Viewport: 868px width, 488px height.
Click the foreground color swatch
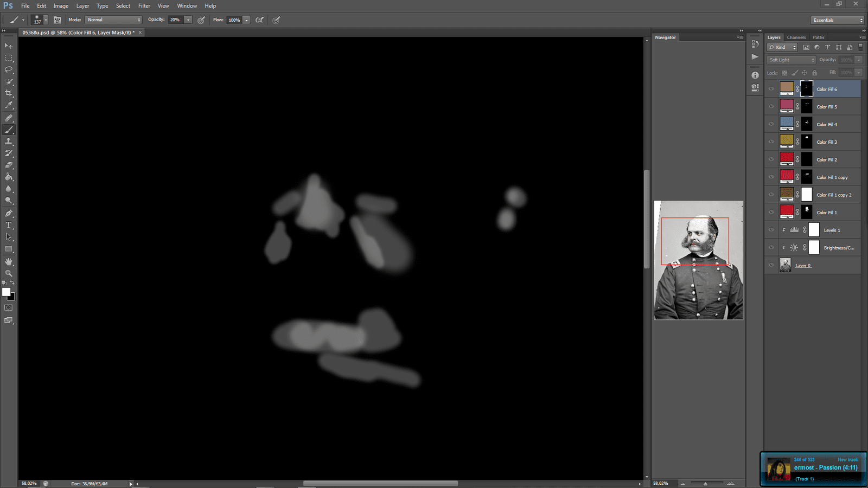[6, 292]
